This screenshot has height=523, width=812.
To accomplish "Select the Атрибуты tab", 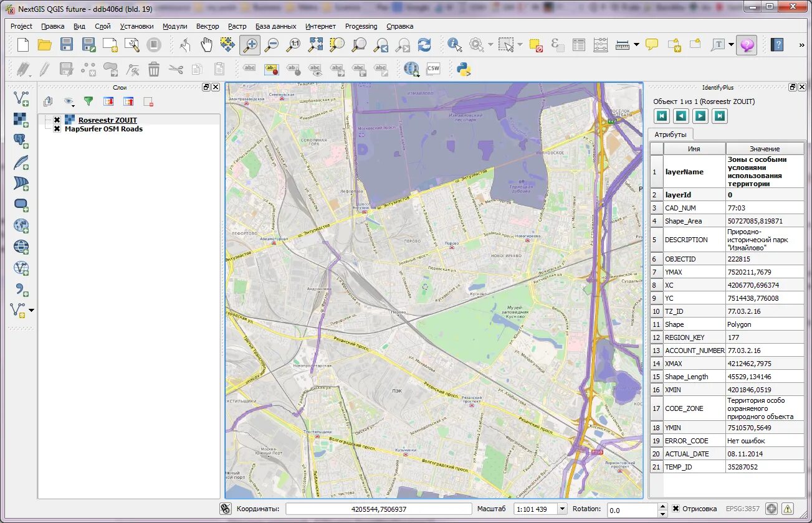I will [671, 134].
